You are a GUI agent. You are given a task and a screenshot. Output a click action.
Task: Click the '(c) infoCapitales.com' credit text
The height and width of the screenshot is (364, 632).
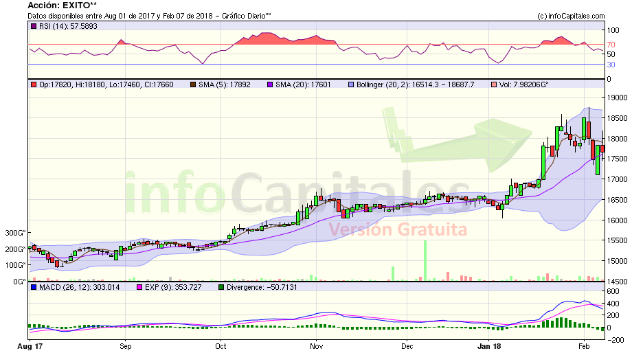571,16
